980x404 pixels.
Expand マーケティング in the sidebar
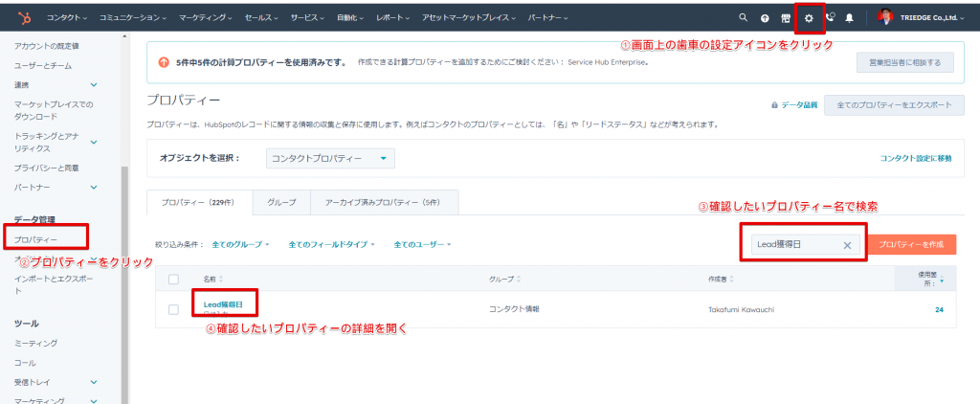click(94, 400)
